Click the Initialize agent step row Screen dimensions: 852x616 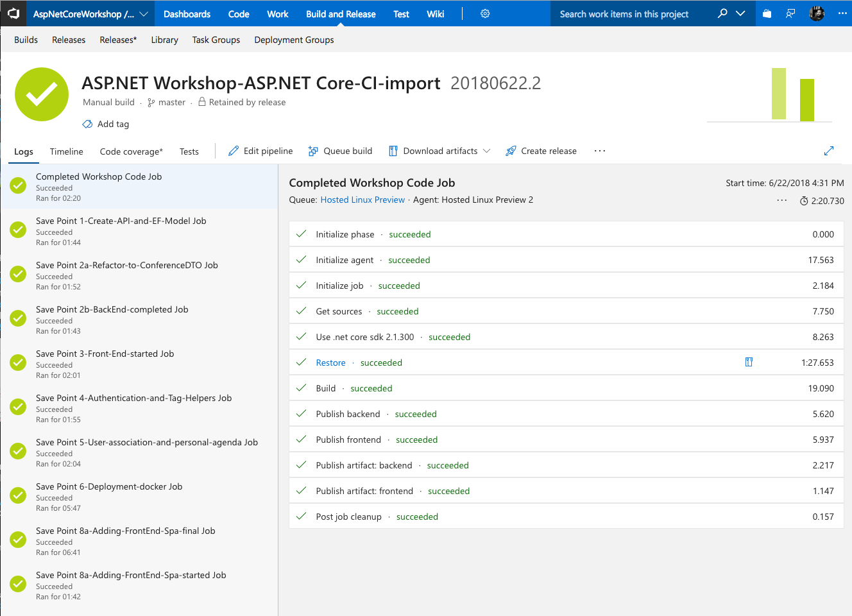[567, 260]
